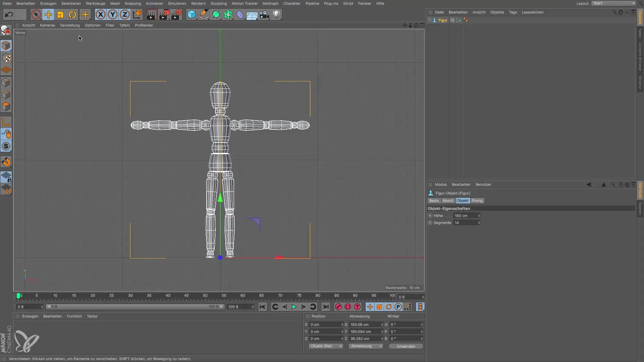Image resolution: width=644 pixels, height=362 pixels.
Task: Open Material Manager Erzeugen menu
Action: click(x=30, y=316)
